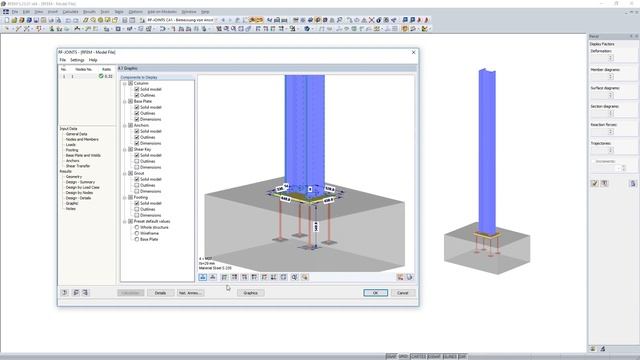Toggle Base Plate Dimensions checkbox
The height and width of the screenshot is (360, 640).
click(x=137, y=119)
